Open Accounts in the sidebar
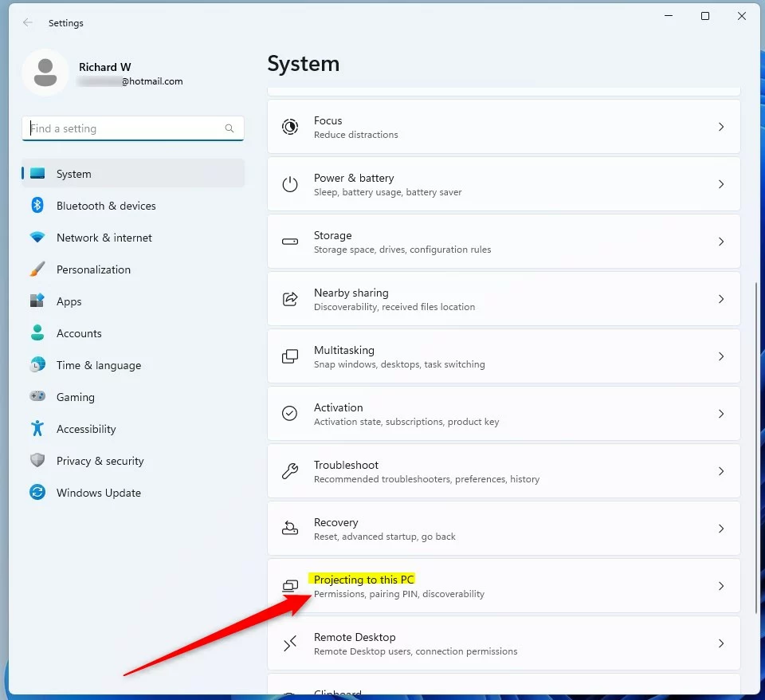This screenshot has height=700, width=765. [x=79, y=333]
